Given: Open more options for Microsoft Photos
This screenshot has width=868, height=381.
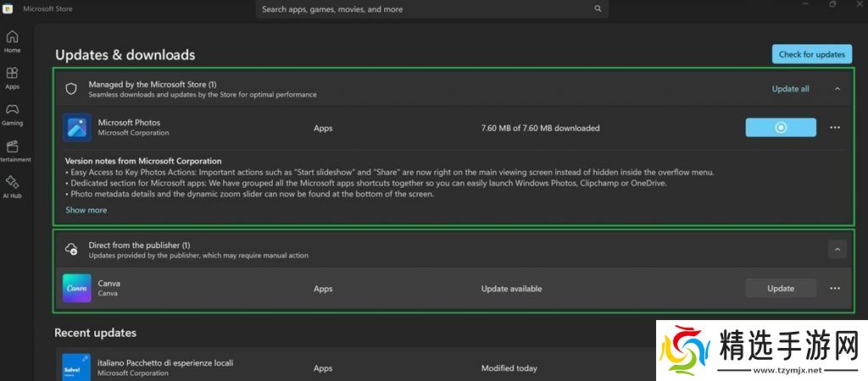Looking at the screenshot, I should (x=835, y=128).
